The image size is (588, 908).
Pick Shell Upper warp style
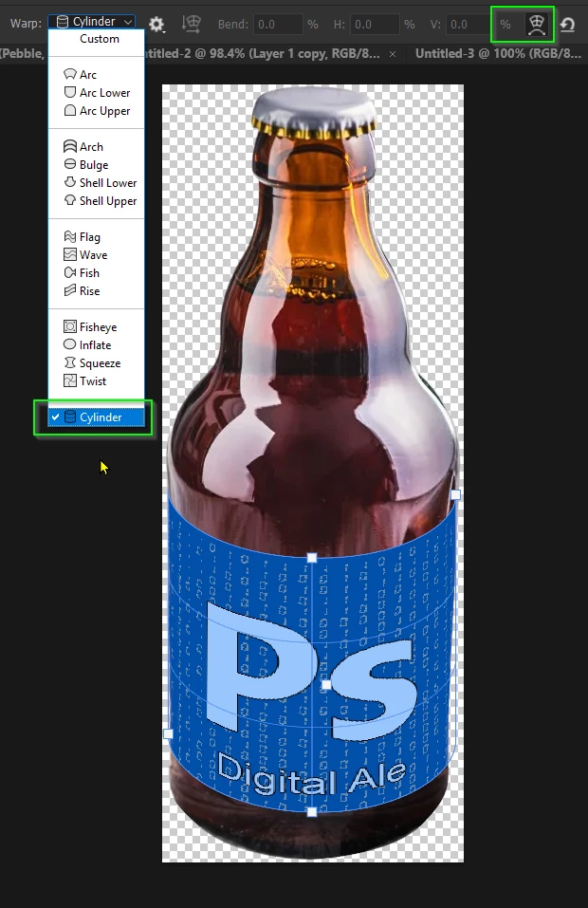(96, 200)
